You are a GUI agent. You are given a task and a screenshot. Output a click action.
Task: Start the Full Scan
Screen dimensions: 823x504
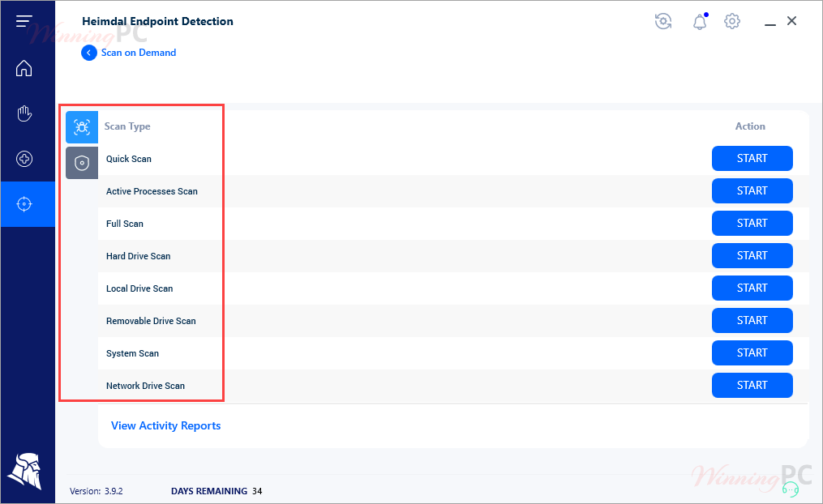752,224
